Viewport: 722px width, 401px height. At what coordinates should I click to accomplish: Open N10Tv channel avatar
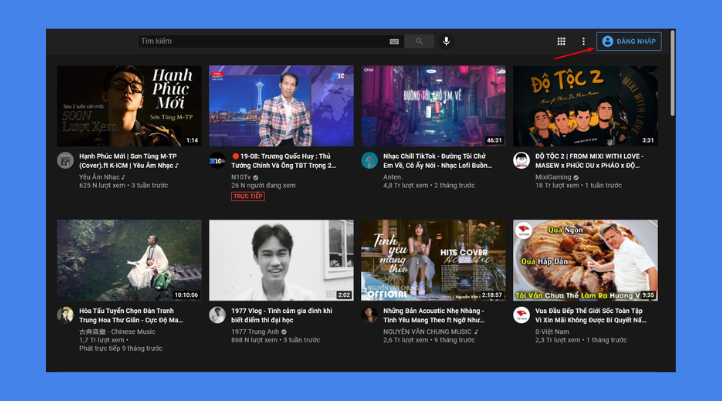pos(217,161)
